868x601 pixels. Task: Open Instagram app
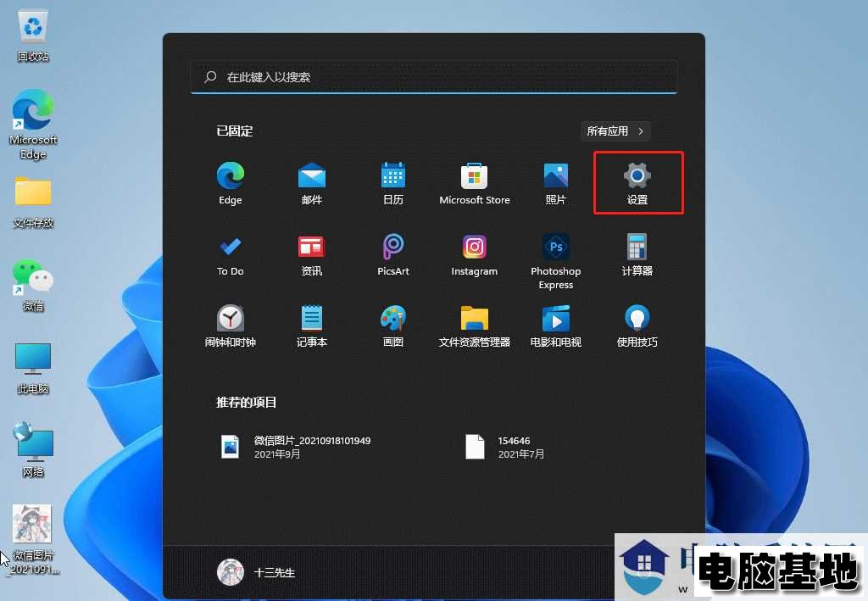(x=475, y=255)
